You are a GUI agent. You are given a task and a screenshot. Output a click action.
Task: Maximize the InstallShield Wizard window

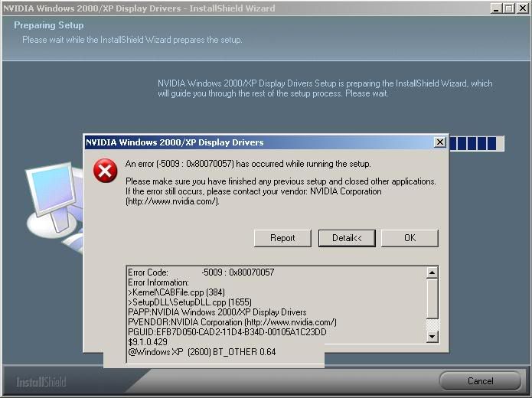(508, 8)
